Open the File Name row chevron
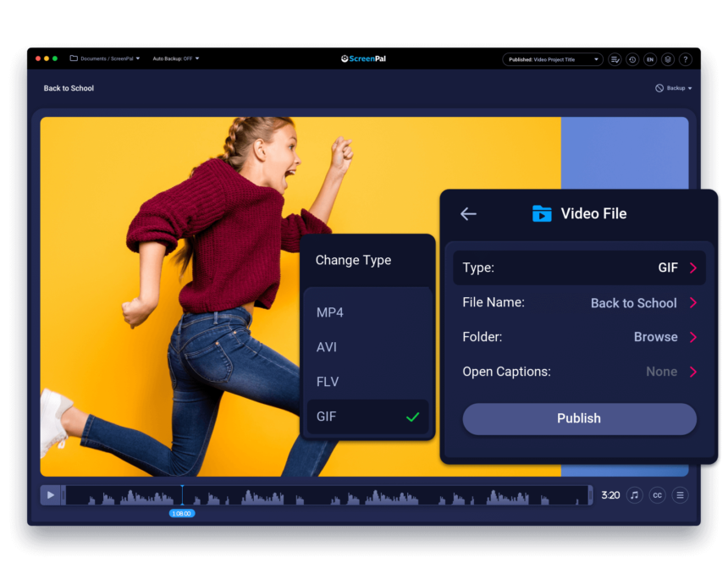Screen dimensions: 728x574 [692, 303]
